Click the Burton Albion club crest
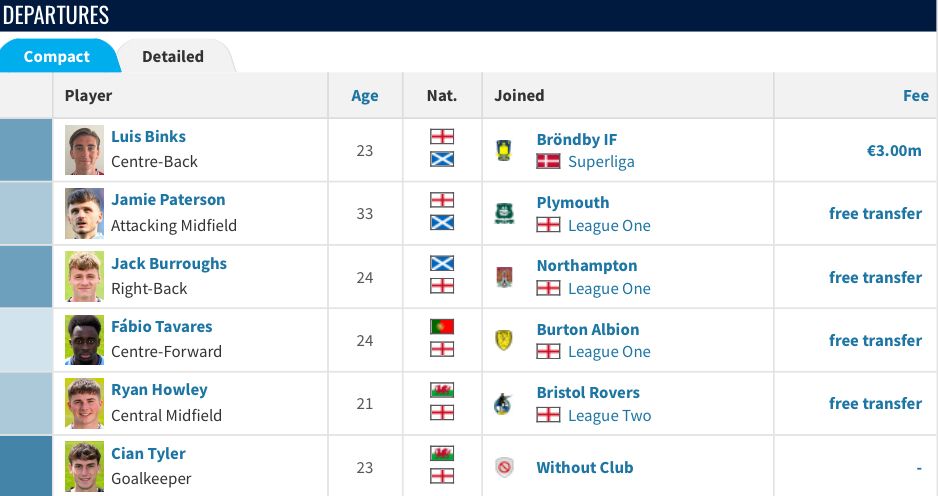 tap(504, 340)
